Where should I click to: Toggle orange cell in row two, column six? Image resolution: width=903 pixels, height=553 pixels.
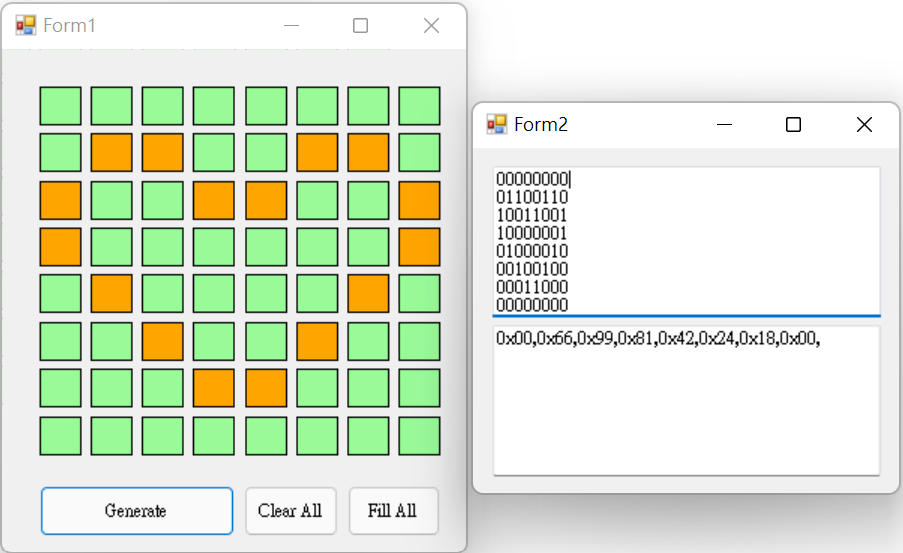click(x=317, y=153)
